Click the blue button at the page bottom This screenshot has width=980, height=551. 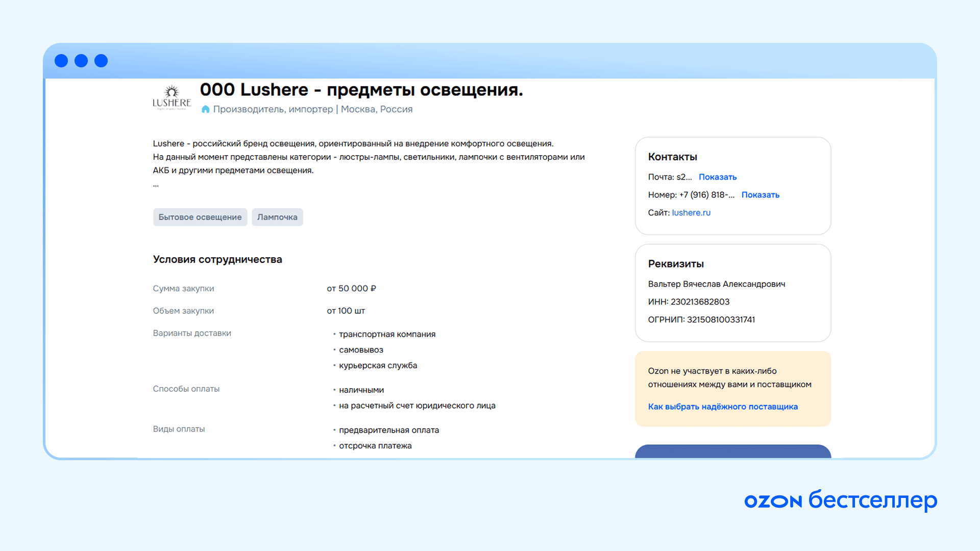pos(733,451)
